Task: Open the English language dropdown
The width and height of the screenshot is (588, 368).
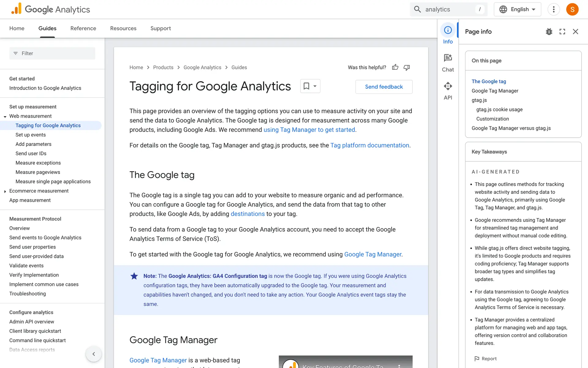Action: [517, 9]
